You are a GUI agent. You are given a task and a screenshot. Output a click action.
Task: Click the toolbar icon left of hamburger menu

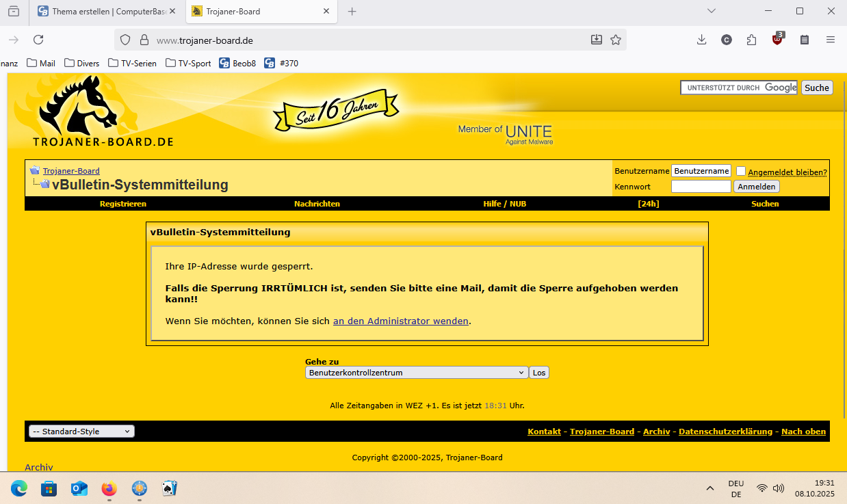(x=805, y=40)
